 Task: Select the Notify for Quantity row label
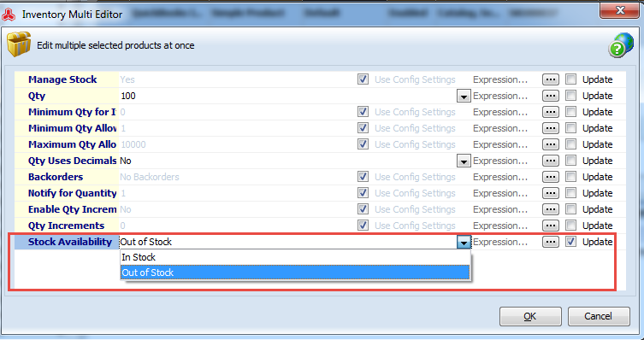click(73, 193)
